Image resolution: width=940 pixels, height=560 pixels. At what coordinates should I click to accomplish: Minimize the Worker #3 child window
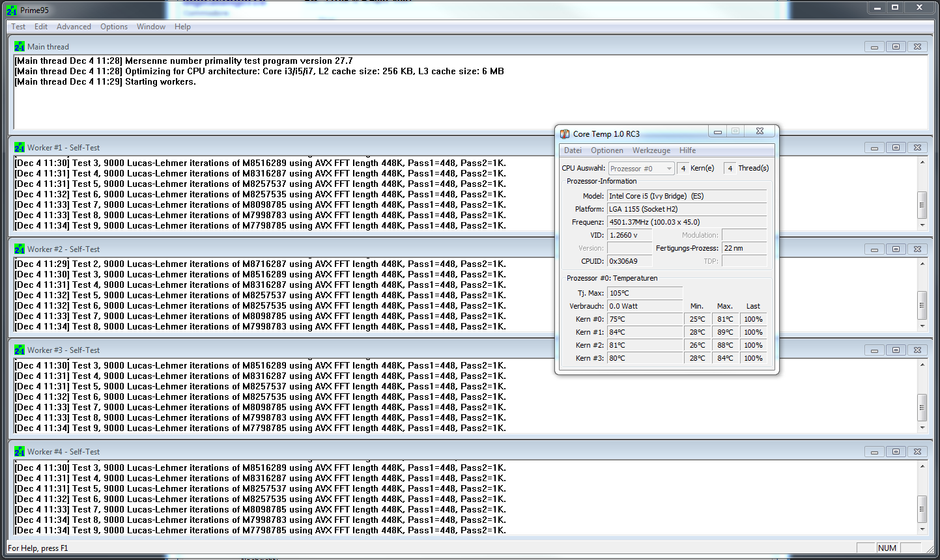coord(874,350)
